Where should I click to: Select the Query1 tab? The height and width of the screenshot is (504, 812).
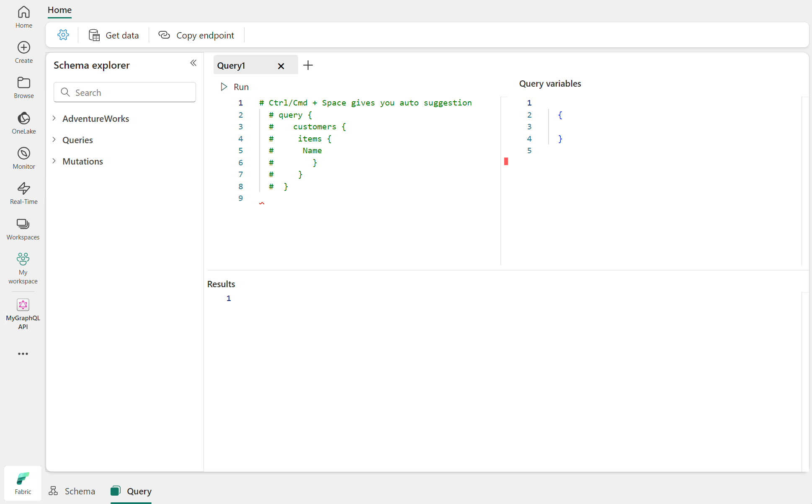(x=243, y=65)
